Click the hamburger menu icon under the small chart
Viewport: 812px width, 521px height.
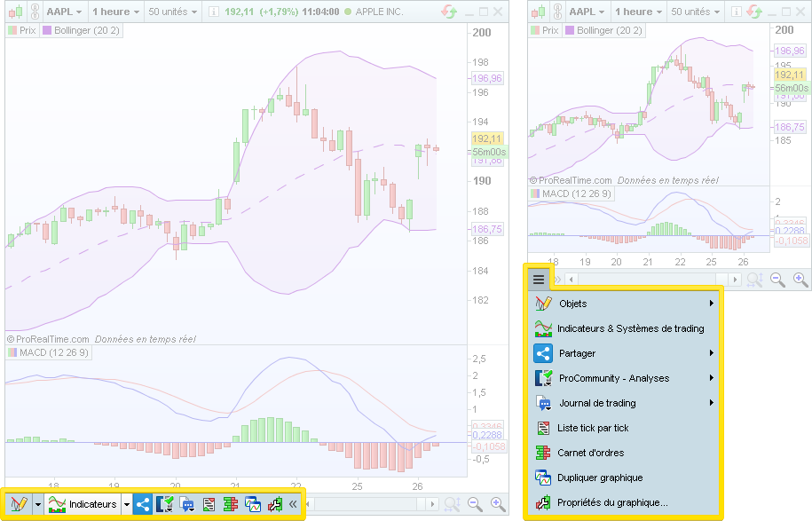point(539,280)
